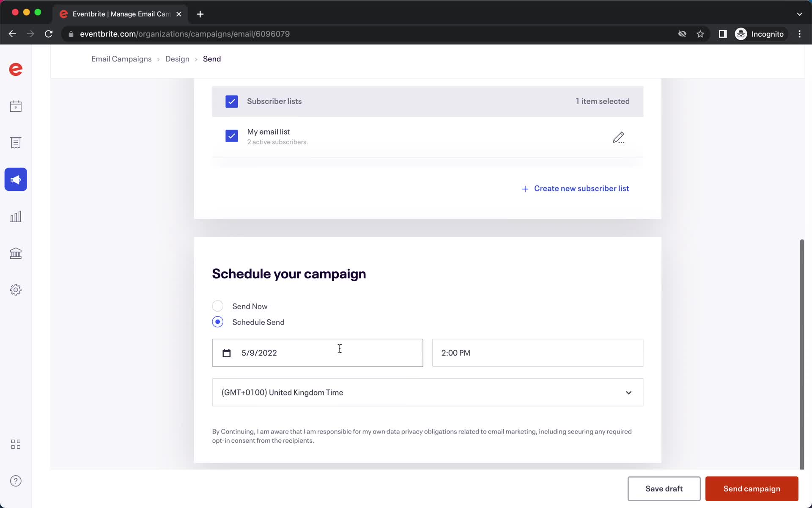Switch to the Eventbrite Manage Email tab

(x=121, y=14)
